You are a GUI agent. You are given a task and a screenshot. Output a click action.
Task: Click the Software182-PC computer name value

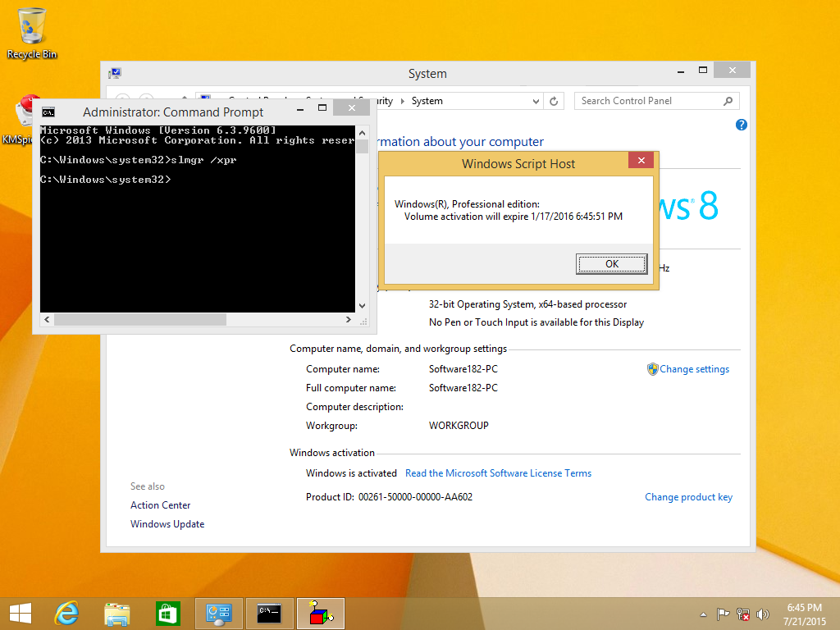pos(463,369)
